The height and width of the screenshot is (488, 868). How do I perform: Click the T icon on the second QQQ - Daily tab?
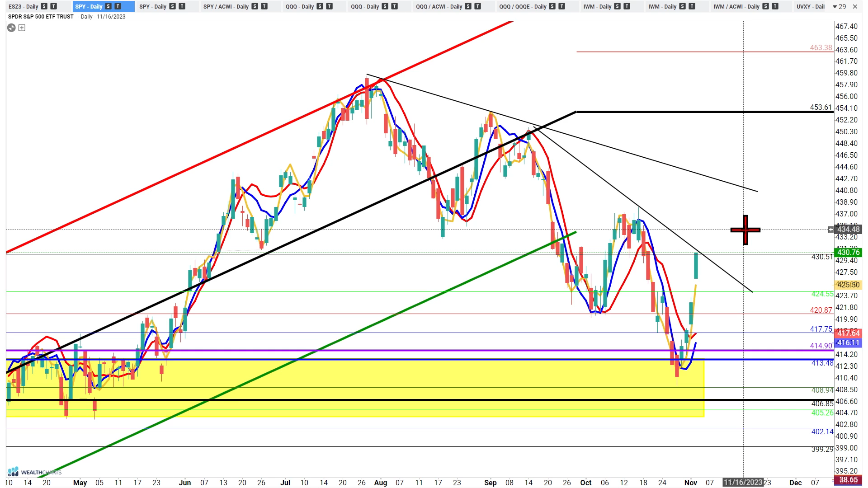tap(395, 6)
